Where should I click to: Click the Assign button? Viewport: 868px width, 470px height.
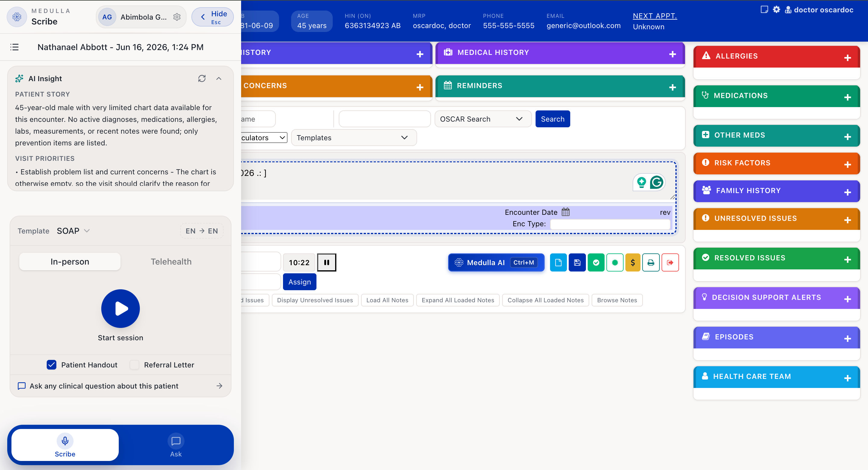(x=300, y=281)
